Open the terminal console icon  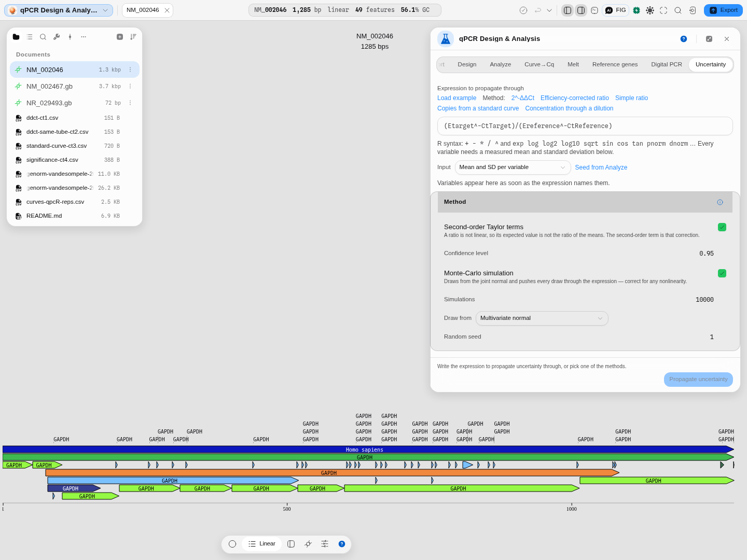[x=594, y=10]
